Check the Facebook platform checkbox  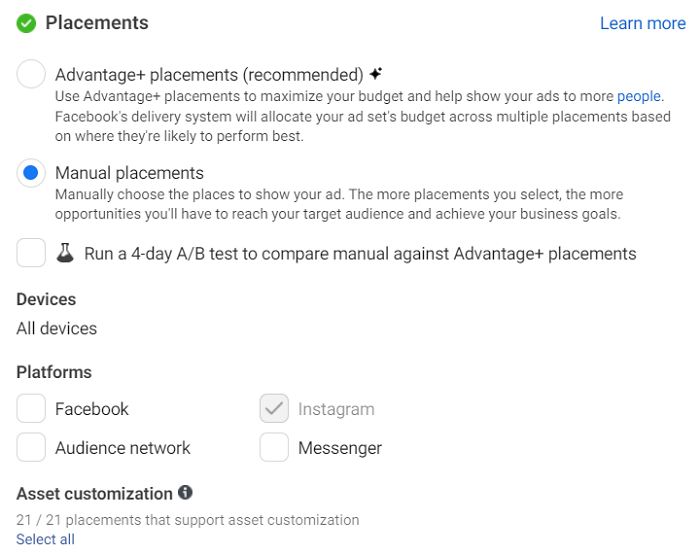31,408
